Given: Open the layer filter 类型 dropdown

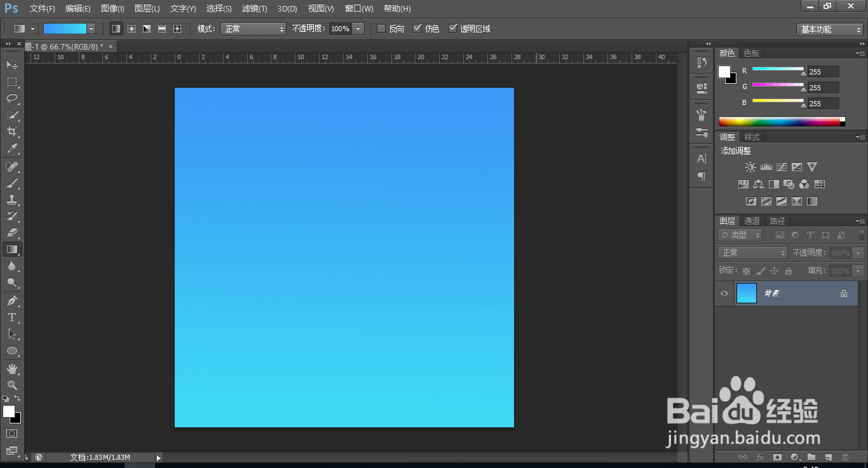Looking at the screenshot, I should tap(740, 235).
